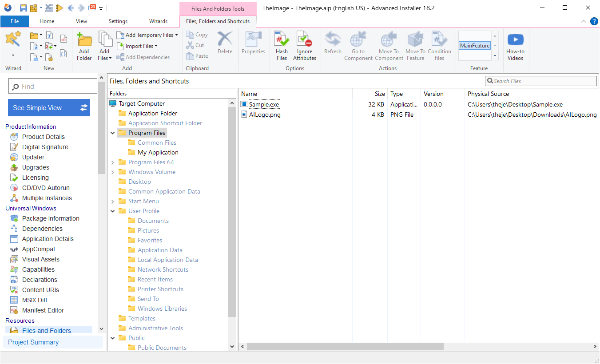The height and width of the screenshot is (364, 600).
Task: Open the Updater page
Action: point(33,157)
